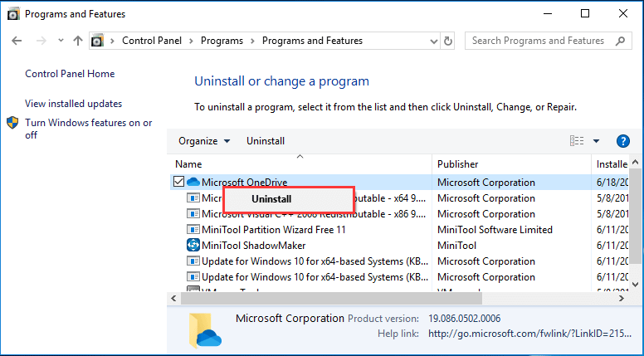This screenshot has width=644, height=356.
Task: Click the vertical scrollbar down arrow
Action: pos(635,284)
